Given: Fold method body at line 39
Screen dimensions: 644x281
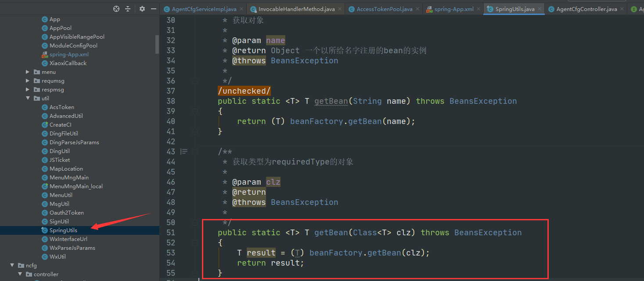Looking at the screenshot, I should (195, 111).
